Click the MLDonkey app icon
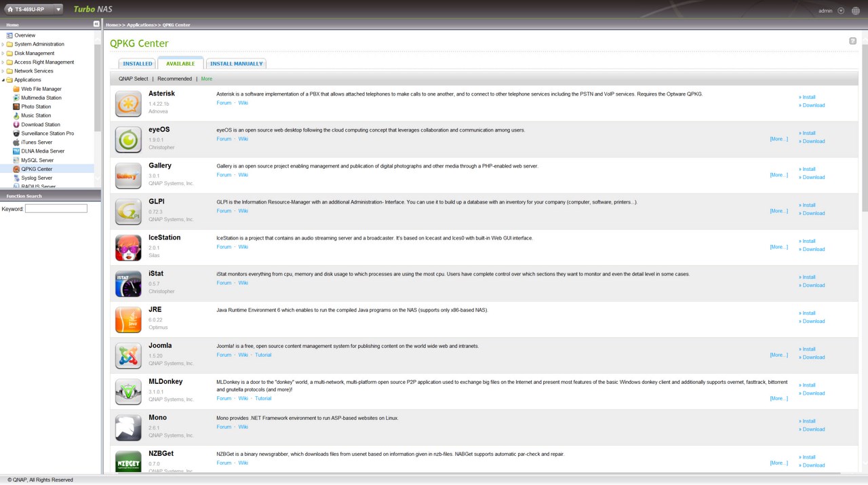The width and height of the screenshot is (868, 485). (x=128, y=391)
